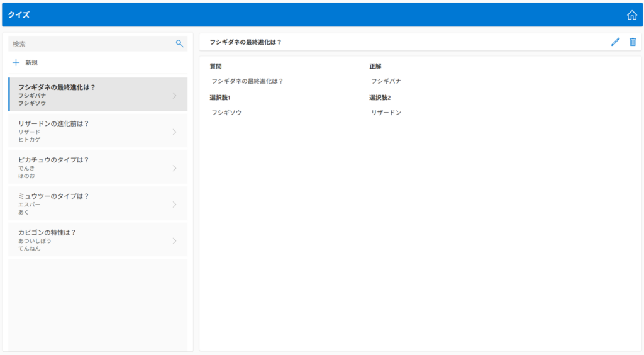The height and width of the screenshot is (355, 644).
Task: Click てんねん subtext in list
Action: click(29, 249)
